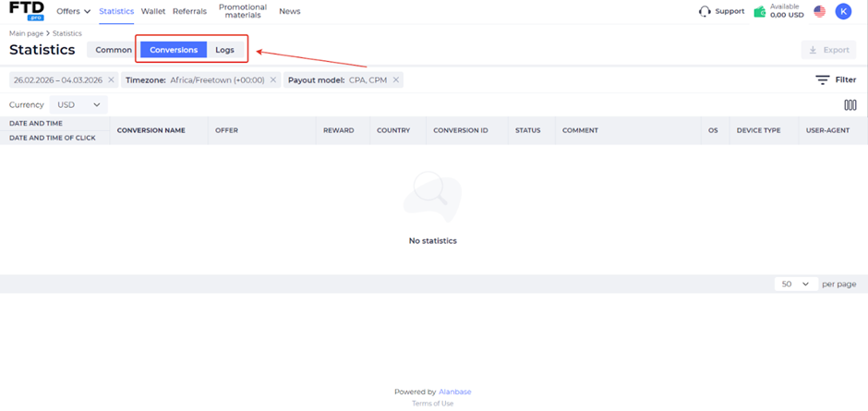Open the Filter panel icon

(x=823, y=79)
